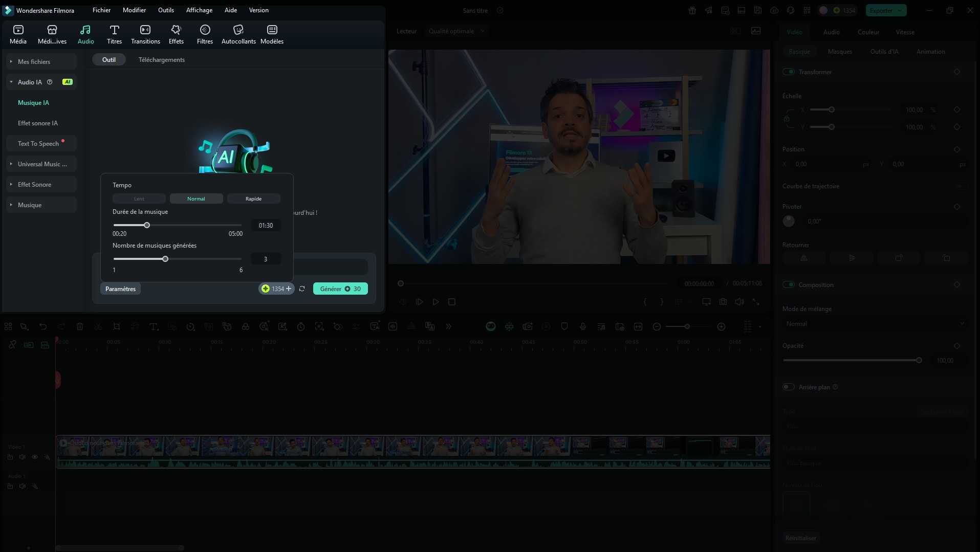Image resolution: width=980 pixels, height=552 pixels.
Task: Click the gift icon in title bar
Action: (692, 10)
